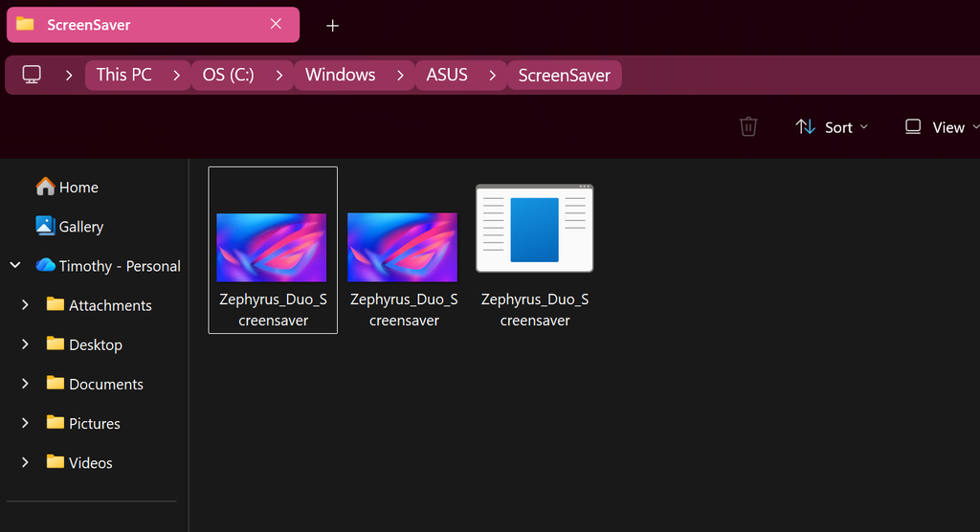This screenshot has width=980, height=532.
Task: Navigate to Windows folder breadcrumb
Action: [x=340, y=75]
